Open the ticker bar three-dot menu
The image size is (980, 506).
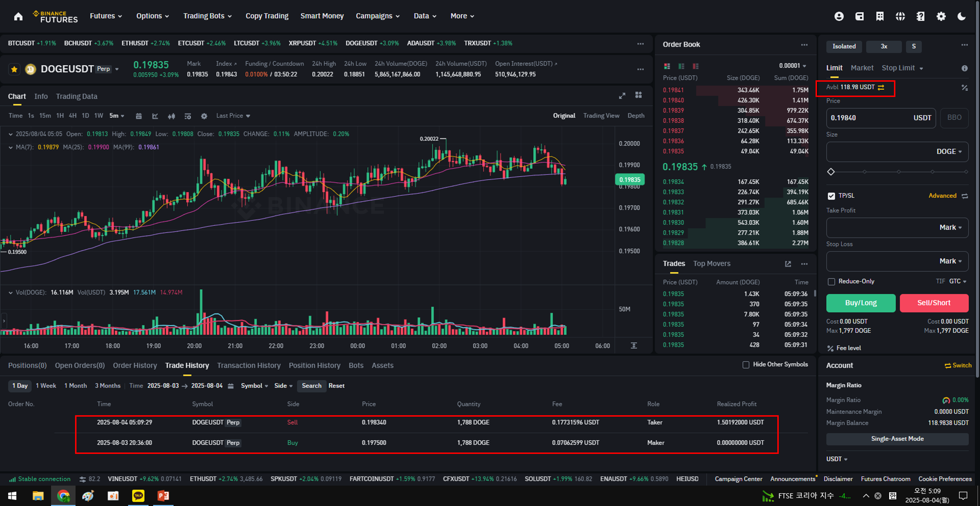(641, 43)
